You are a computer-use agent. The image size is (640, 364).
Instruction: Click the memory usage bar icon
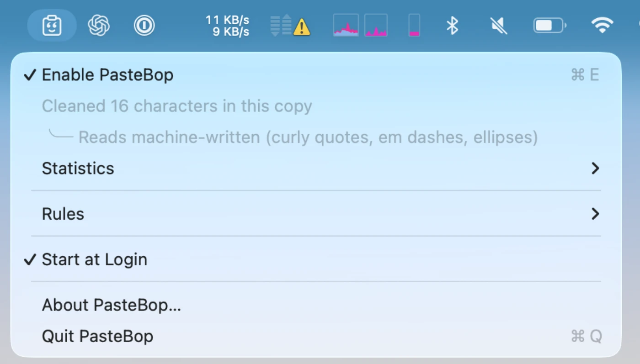click(414, 26)
